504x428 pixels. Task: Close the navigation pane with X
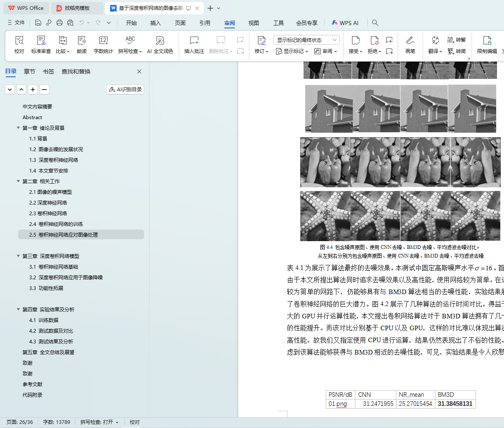click(139, 71)
